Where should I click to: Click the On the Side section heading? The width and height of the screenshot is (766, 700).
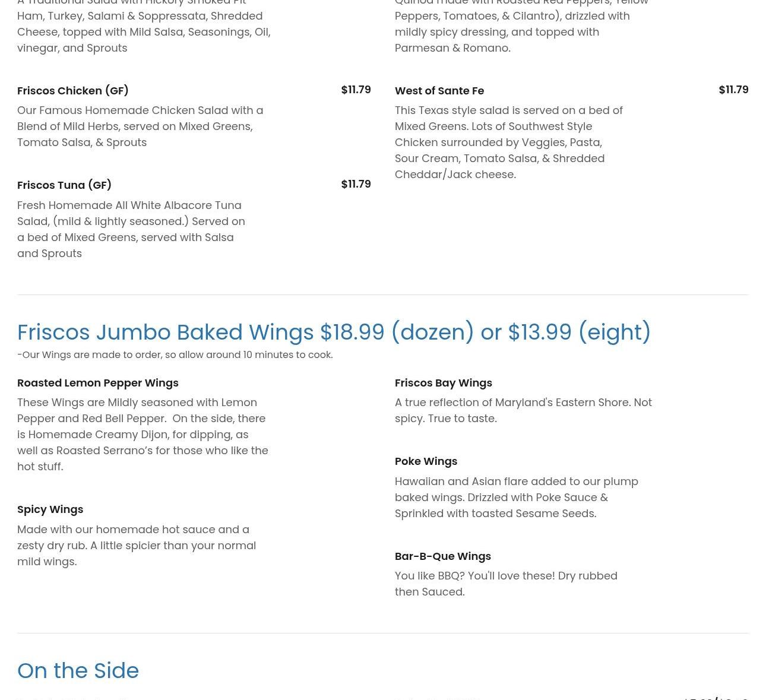(x=78, y=670)
